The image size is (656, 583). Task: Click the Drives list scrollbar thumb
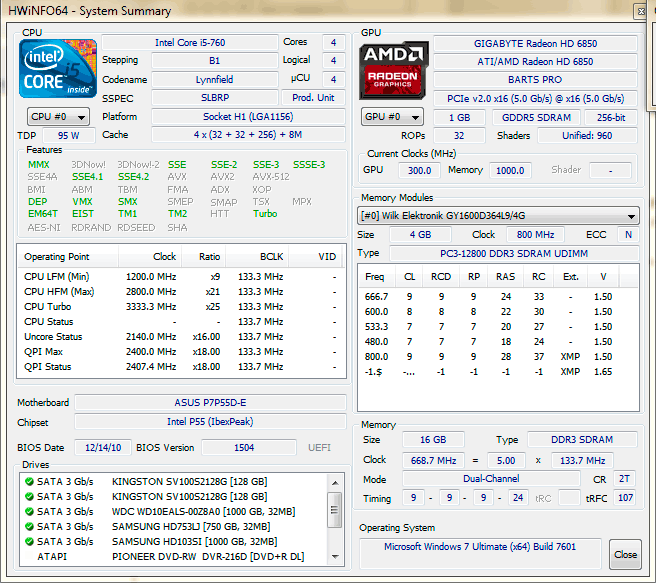click(334, 510)
